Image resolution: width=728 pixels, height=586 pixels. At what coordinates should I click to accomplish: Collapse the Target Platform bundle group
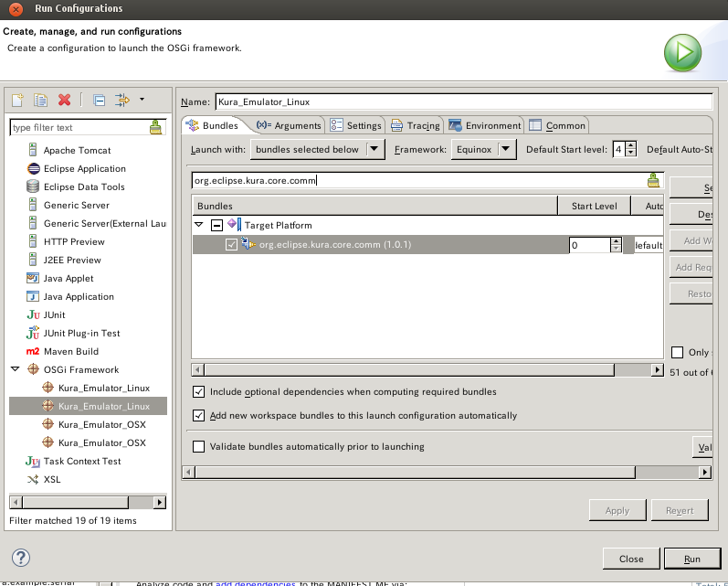(199, 225)
